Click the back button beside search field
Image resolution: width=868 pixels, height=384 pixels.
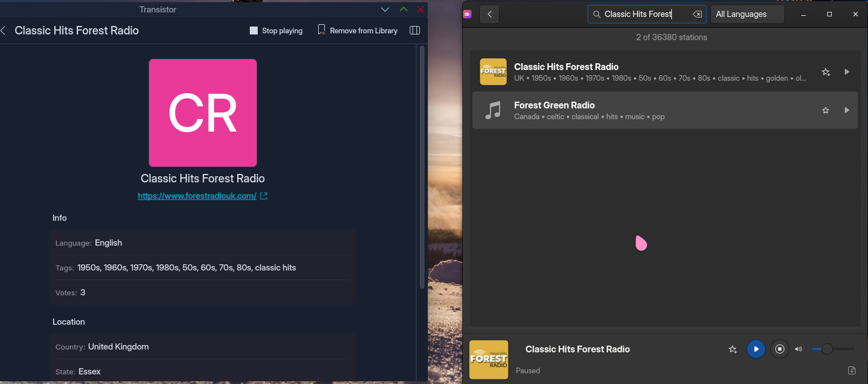pos(489,14)
